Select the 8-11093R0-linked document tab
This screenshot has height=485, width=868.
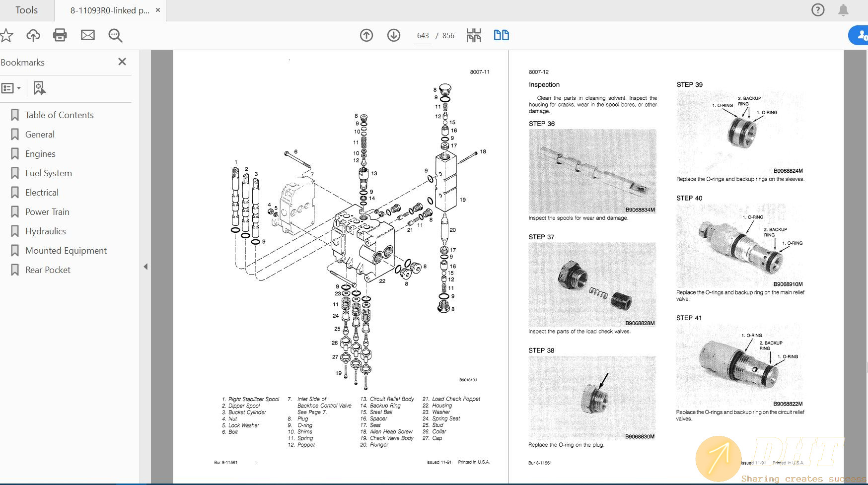point(109,10)
